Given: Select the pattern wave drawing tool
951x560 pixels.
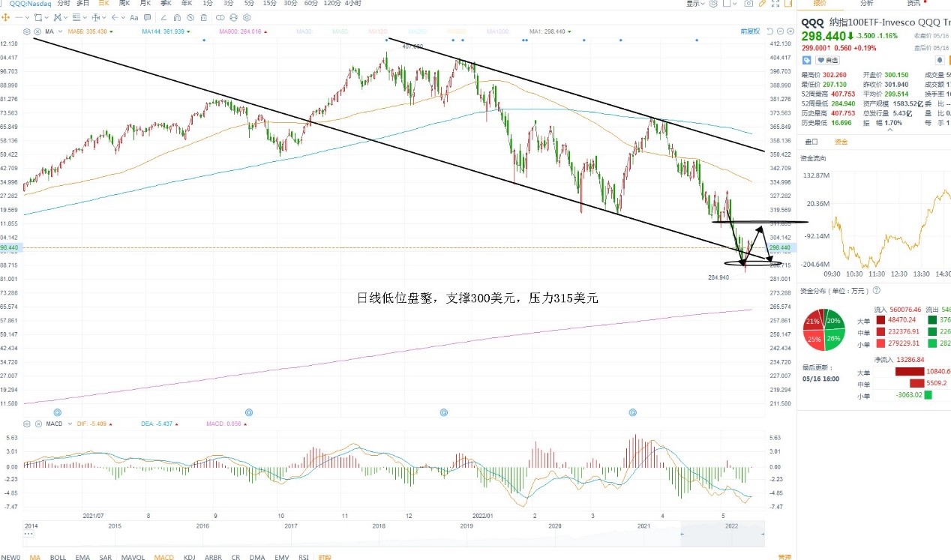Looking at the screenshot, I should pos(57,17).
